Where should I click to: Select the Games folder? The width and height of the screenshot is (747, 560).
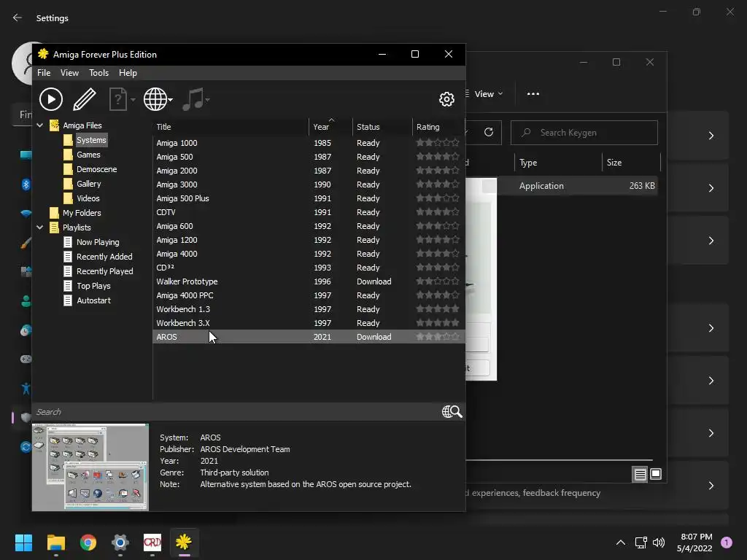pos(88,155)
